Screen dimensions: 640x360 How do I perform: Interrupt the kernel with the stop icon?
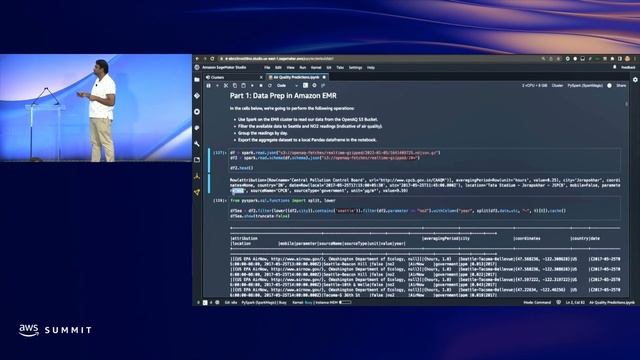point(261,86)
